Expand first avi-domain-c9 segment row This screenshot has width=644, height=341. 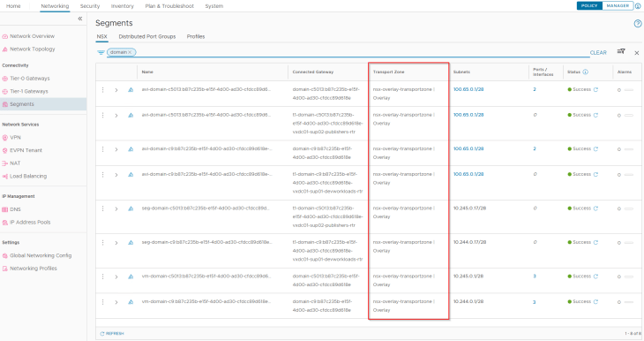coord(116,149)
